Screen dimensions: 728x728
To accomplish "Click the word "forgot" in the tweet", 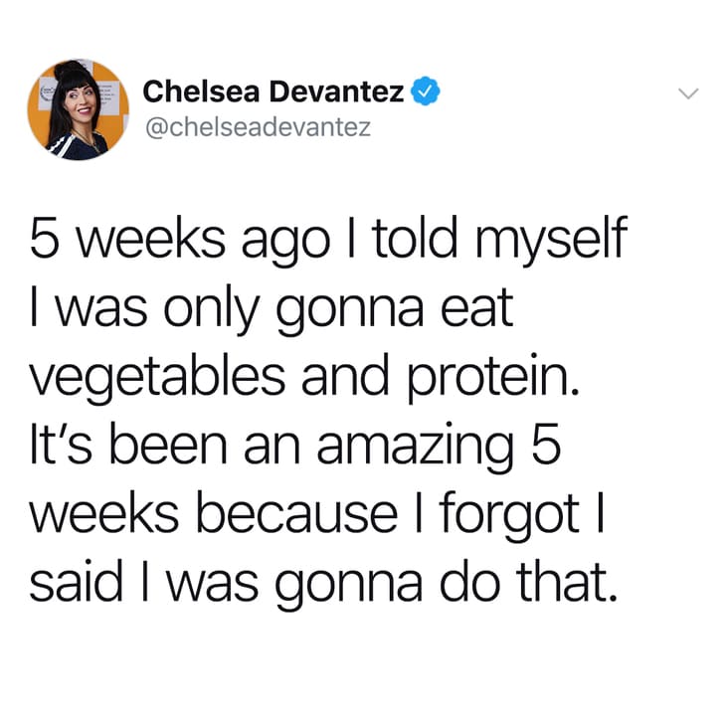I will [x=508, y=516].
